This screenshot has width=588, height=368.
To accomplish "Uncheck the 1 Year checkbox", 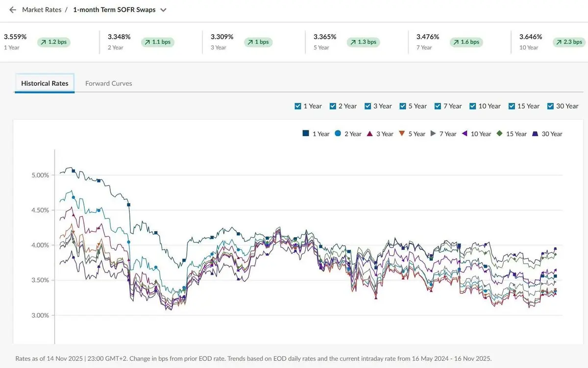I will click(298, 106).
